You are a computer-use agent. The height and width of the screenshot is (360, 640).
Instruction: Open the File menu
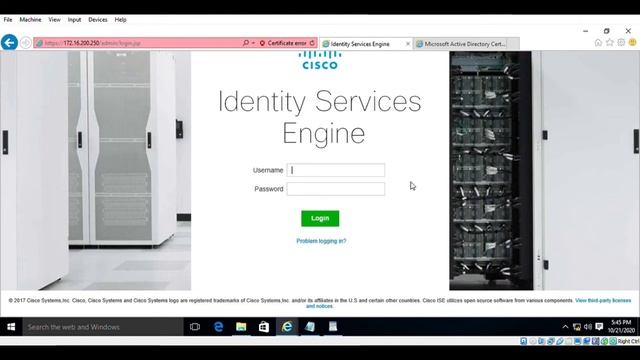[8, 20]
